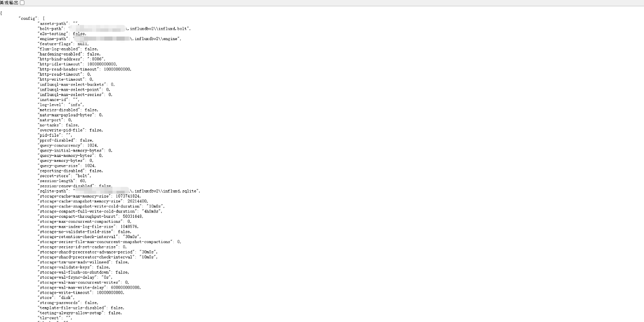Click the "storage-retention-check-interval" key
This screenshot has width=644, height=322.
click(78, 236)
